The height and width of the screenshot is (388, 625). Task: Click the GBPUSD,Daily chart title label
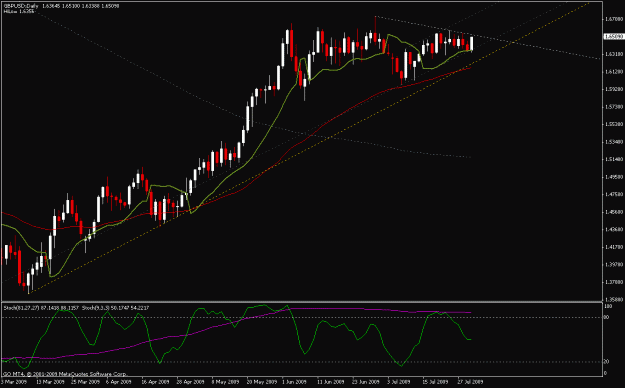click(20, 6)
